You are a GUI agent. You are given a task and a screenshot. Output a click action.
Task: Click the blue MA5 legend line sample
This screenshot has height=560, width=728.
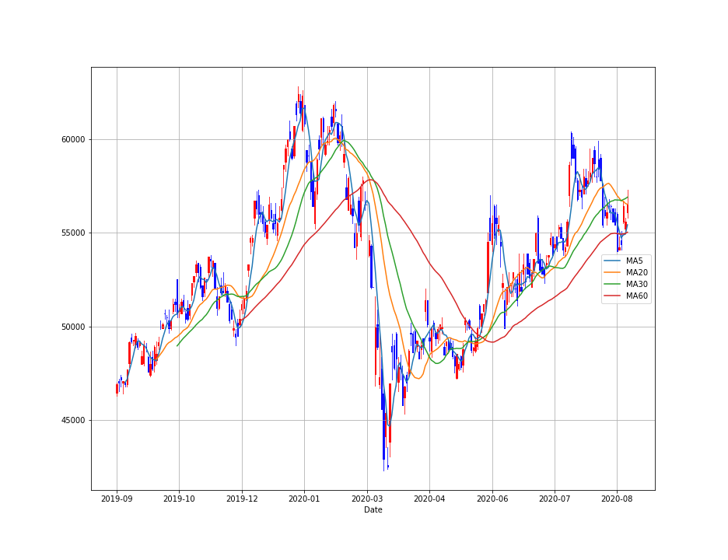[x=612, y=261]
